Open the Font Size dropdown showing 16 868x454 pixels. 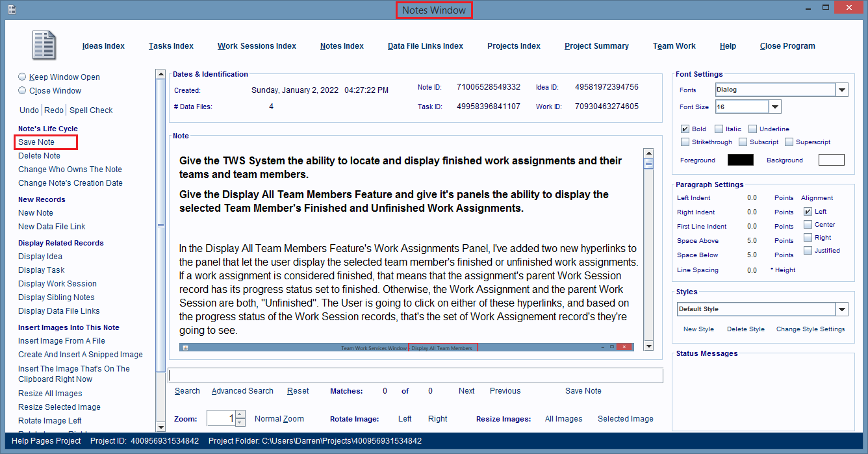click(x=774, y=107)
